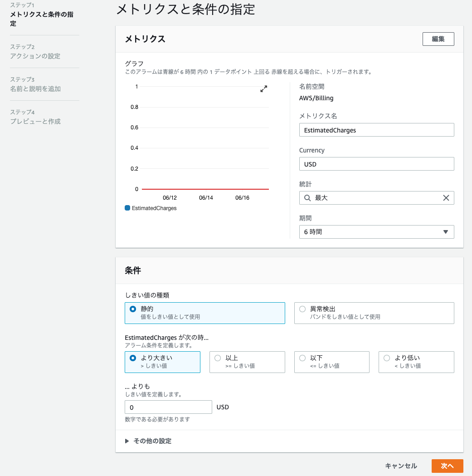Click the 06/12 date label on the graph
The height and width of the screenshot is (476, 472).
click(170, 198)
